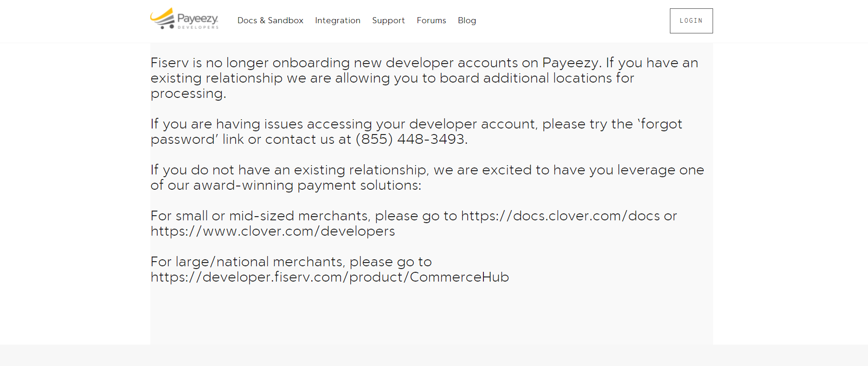The image size is (868, 366).
Task: Visit the Forums section
Action: click(x=431, y=20)
